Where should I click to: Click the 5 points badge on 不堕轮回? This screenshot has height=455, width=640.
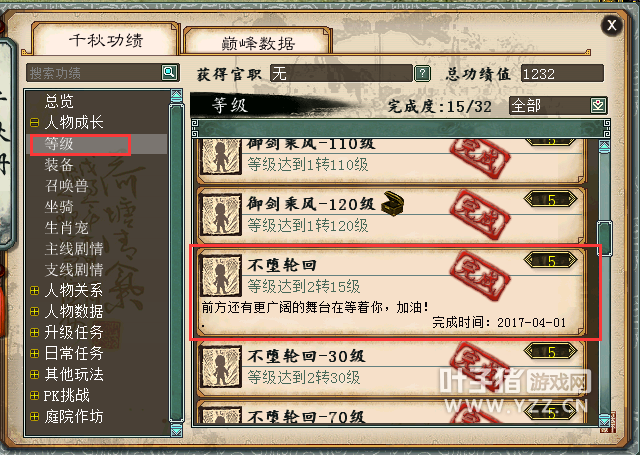(x=551, y=260)
